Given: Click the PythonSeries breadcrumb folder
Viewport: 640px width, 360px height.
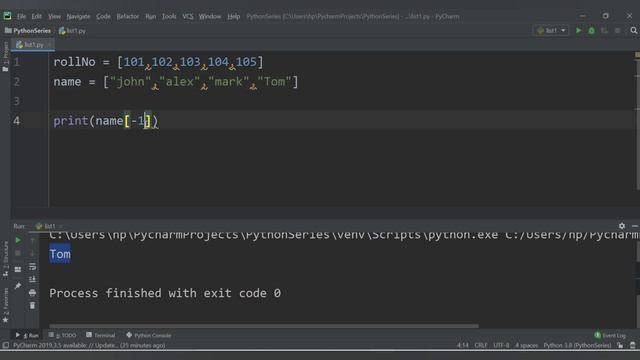Looking at the screenshot, I should pos(28,31).
